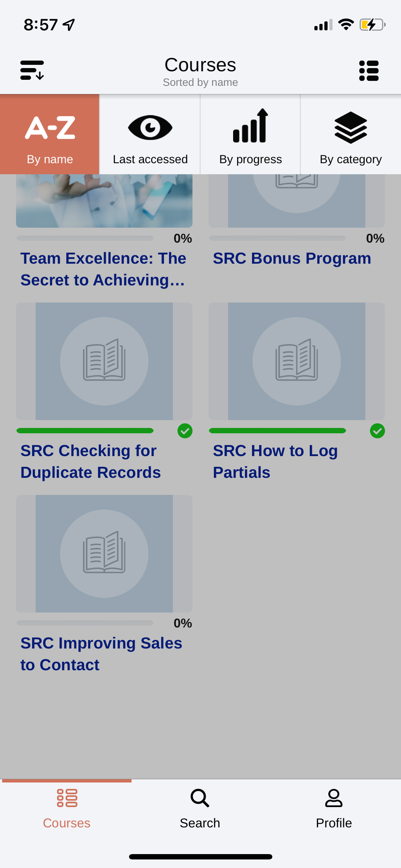The width and height of the screenshot is (401, 868).
Task: Switch to list view layout icon
Action: (x=369, y=70)
